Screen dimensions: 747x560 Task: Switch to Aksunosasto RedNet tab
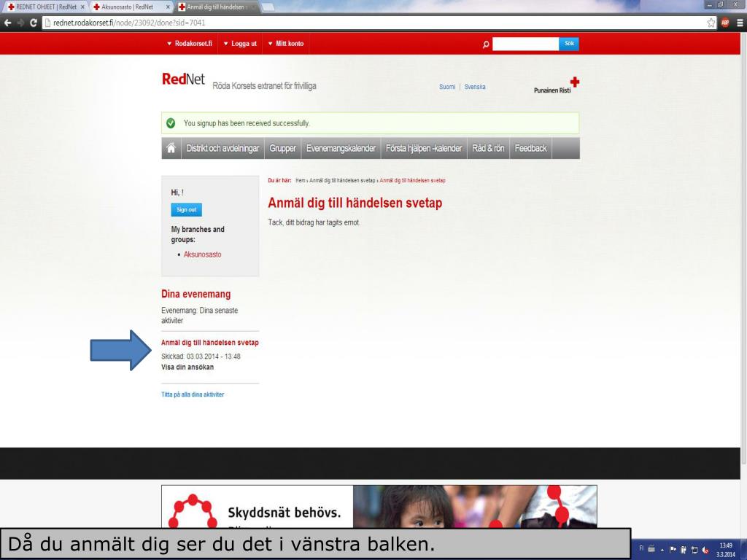click(131, 7)
